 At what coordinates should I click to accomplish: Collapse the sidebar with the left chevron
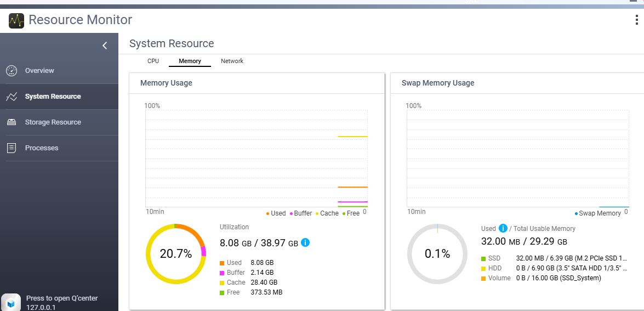pyautogui.click(x=105, y=46)
